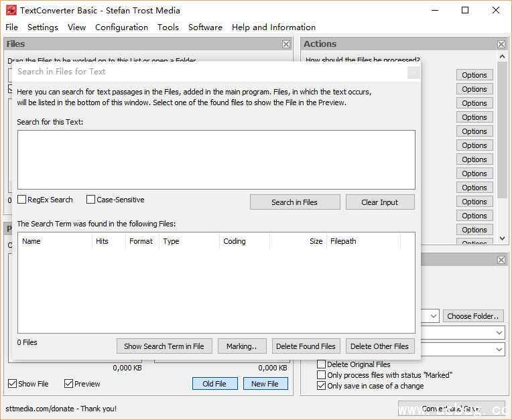Open the Tools menu
Image resolution: width=512 pixels, height=420 pixels.
[x=168, y=27]
